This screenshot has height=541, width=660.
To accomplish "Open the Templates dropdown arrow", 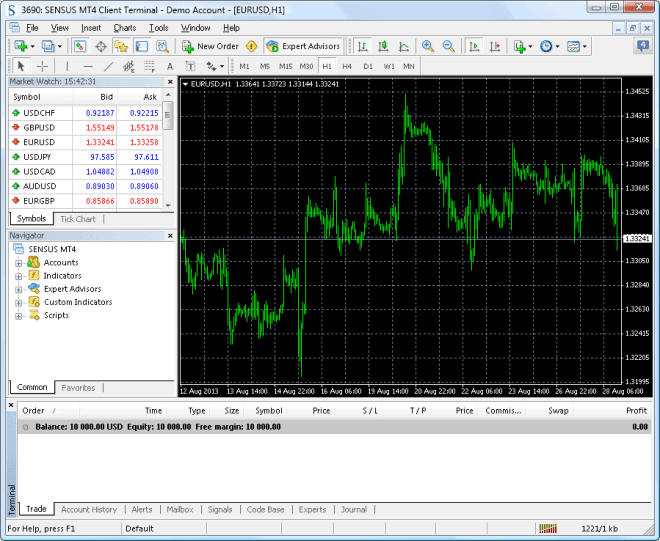I will tap(585, 46).
